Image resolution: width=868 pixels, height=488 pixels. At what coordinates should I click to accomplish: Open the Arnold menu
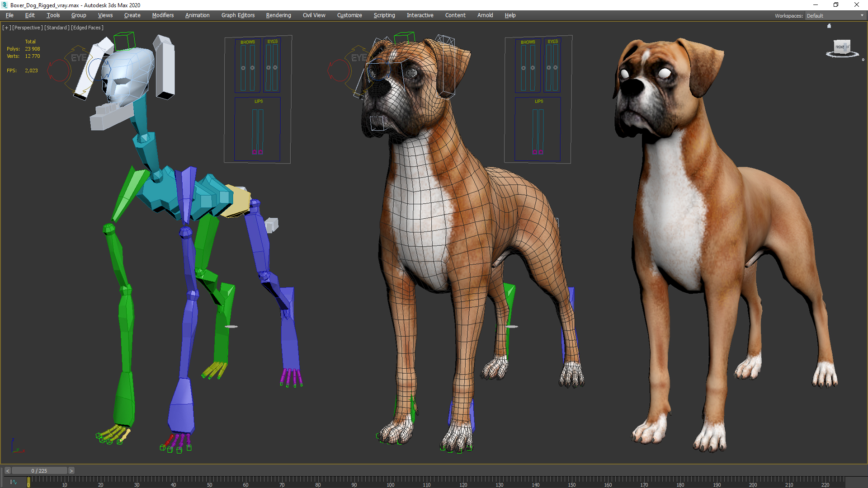pyautogui.click(x=485, y=15)
